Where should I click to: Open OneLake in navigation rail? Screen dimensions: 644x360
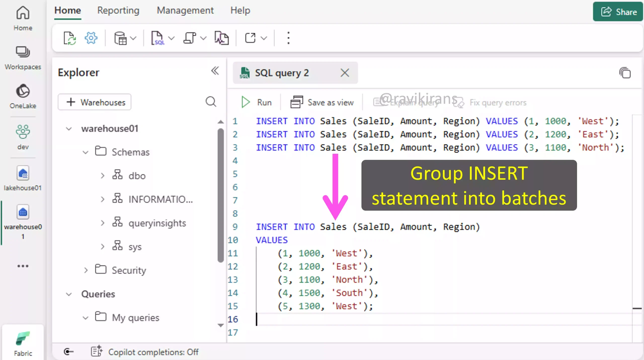tap(23, 97)
